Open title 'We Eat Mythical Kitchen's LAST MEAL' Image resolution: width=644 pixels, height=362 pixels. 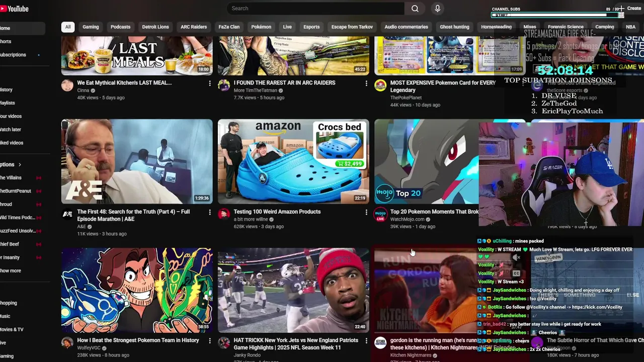(x=124, y=83)
